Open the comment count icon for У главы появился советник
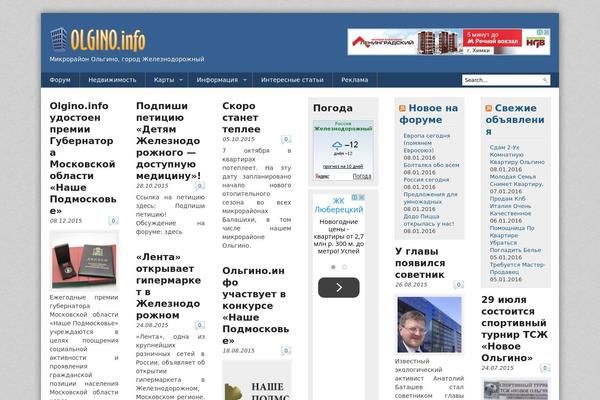The image size is (600, 400). tap(458, 284)
